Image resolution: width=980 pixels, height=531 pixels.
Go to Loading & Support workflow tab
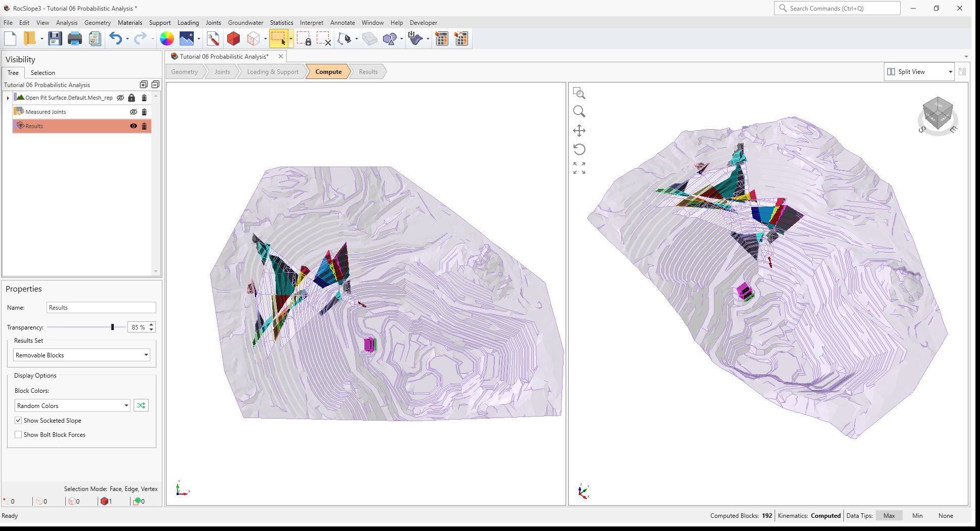click(x=273, y=72)
